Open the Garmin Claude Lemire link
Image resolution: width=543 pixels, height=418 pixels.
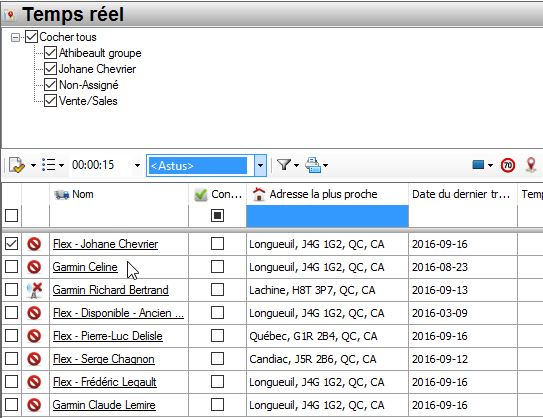click(x=104, y=405)
